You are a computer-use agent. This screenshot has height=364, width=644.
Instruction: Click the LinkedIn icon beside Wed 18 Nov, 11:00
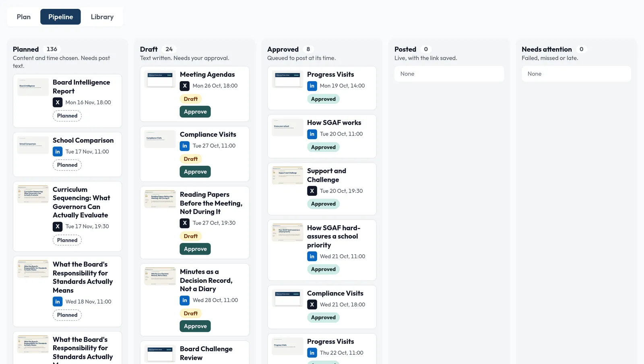pos(58,302)
